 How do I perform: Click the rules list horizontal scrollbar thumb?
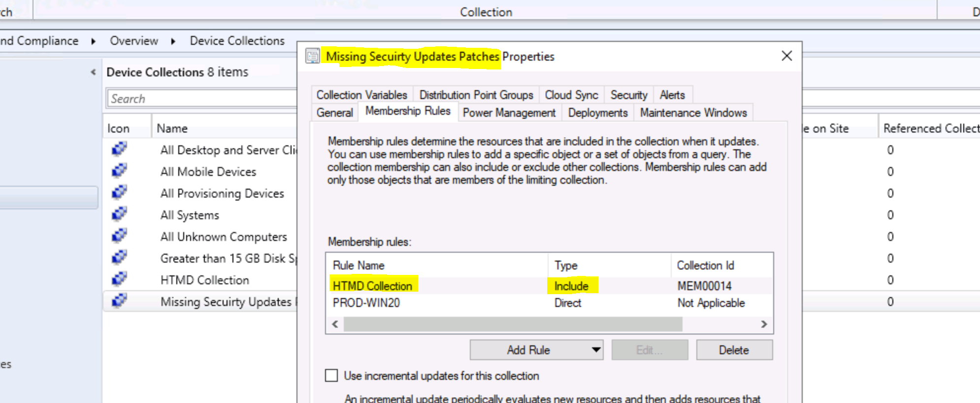[513, 324]
